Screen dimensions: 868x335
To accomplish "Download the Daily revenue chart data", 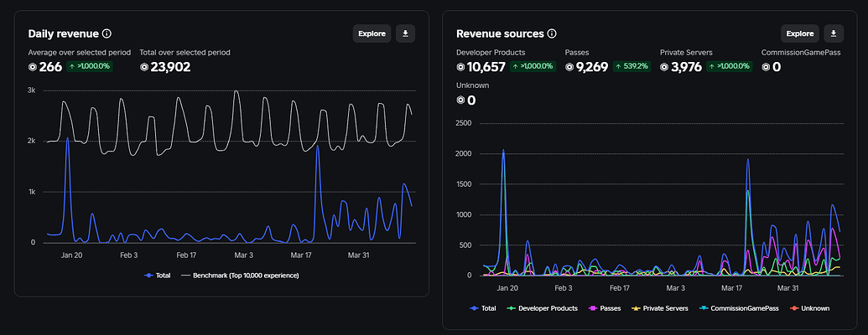I will point(405,33).
